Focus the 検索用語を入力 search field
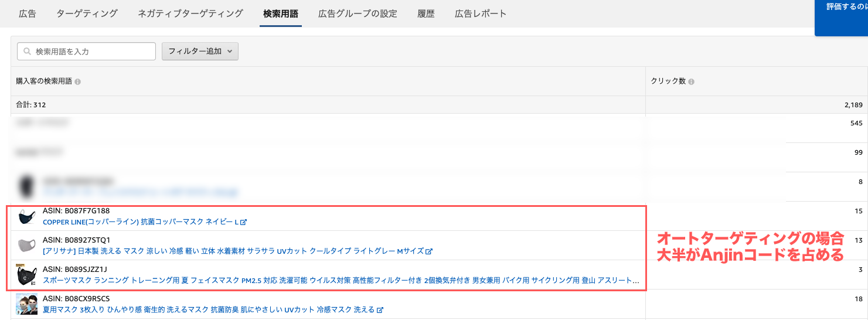The width and height of the screenshot is (868, 320). [x=86, y=52]
